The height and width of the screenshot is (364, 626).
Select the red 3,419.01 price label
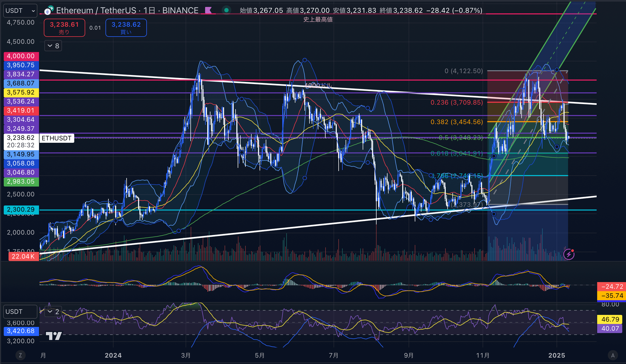pyautogui.click(x=21, y=110)
